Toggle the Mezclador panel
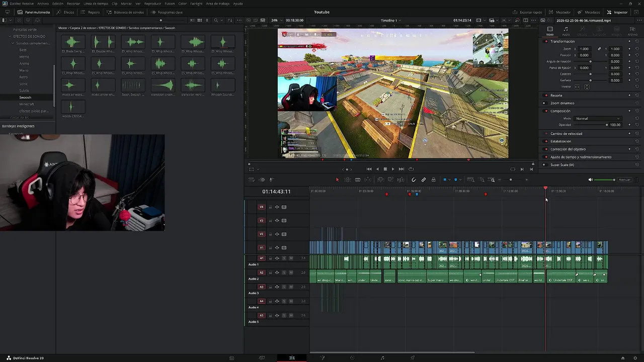 tap(560, 12)
